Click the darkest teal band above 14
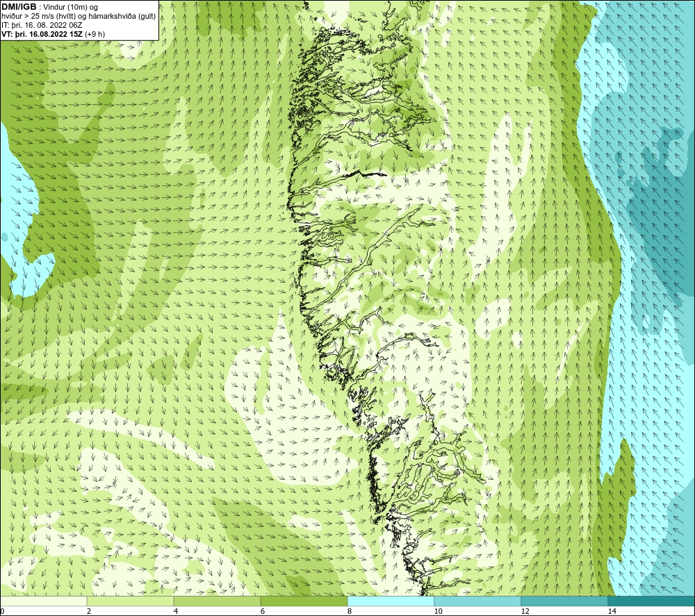The height and width of the screenshot is (616, 695). click(652, 601)
